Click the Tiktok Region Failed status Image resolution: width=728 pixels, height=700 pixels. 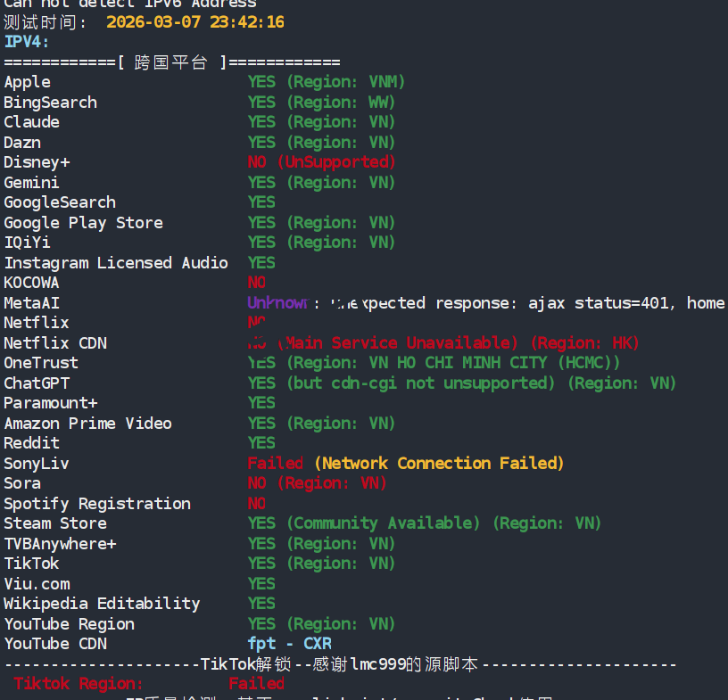click(256, 684)
